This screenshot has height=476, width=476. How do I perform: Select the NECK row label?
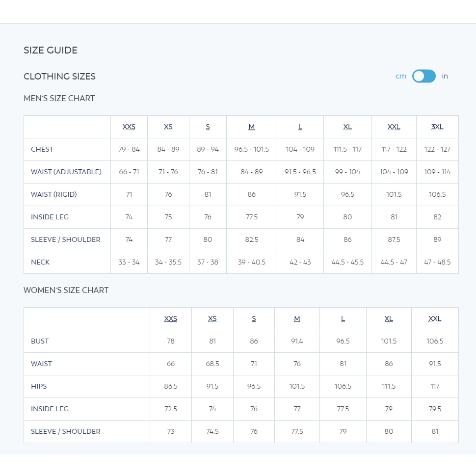point(40,262)
